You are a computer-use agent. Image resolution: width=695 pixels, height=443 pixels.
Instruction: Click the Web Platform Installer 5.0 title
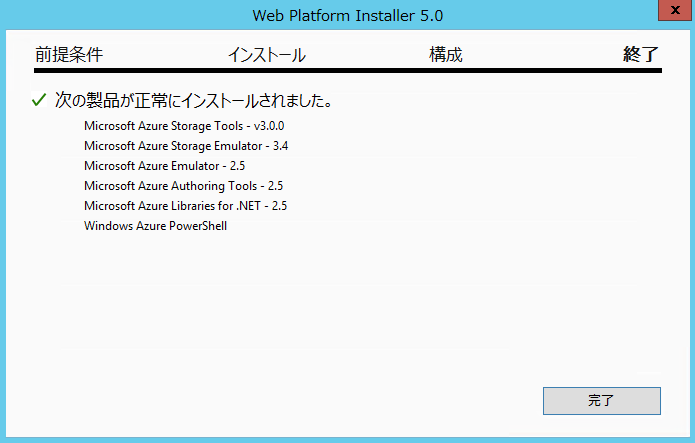348,16
